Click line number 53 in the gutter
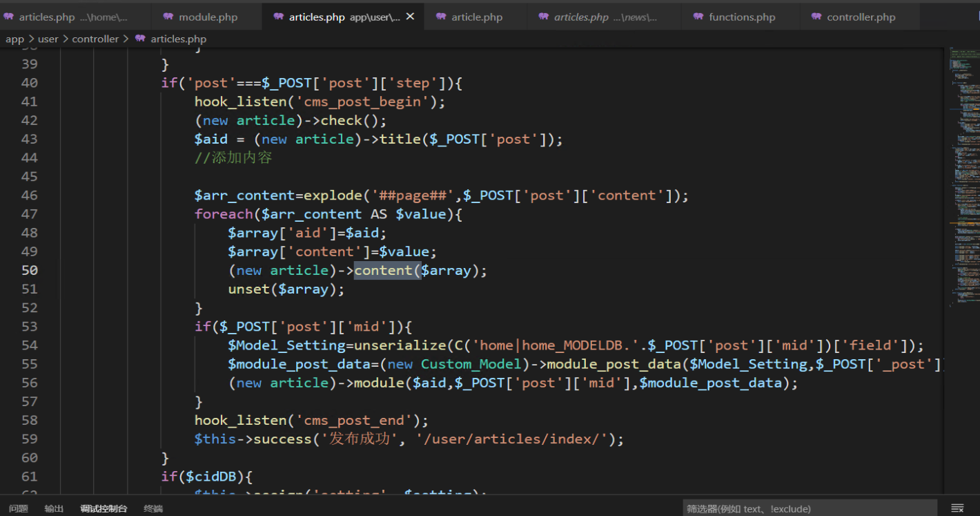 pyautogui.click(x=30, y=326)
